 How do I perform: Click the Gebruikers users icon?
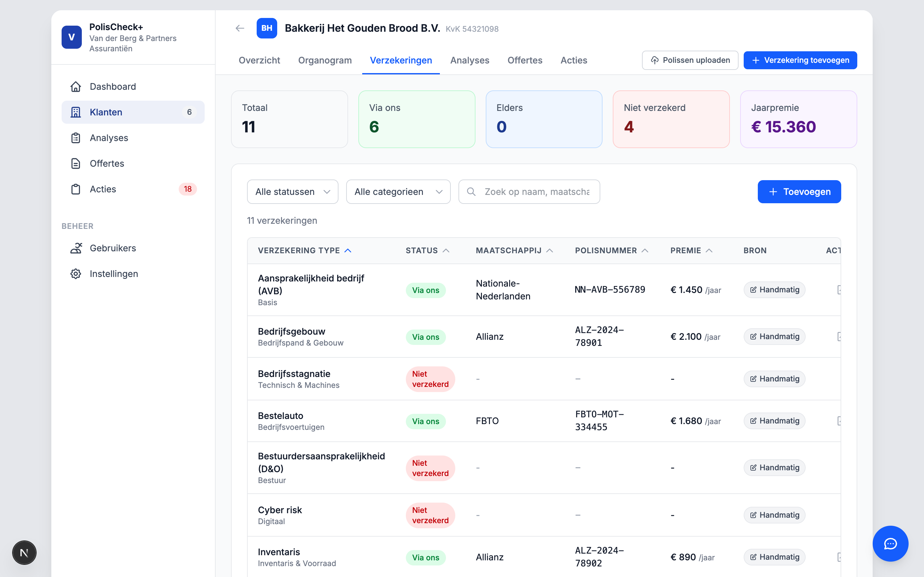[x=76, y=248]
